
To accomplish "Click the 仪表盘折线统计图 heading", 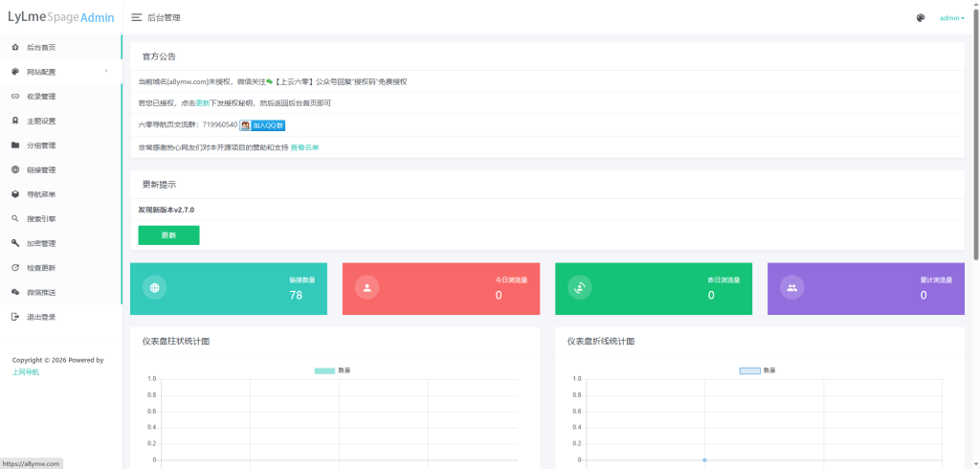I will (601, 342).
